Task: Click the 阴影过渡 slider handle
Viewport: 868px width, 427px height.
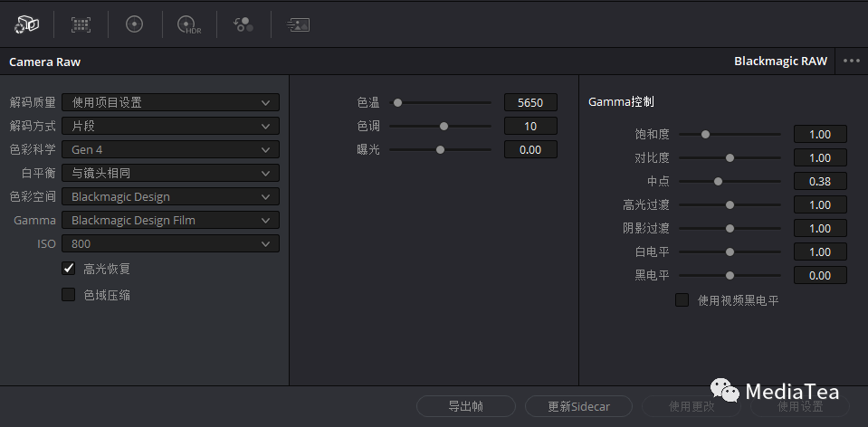Action: (x=730, y=228)
